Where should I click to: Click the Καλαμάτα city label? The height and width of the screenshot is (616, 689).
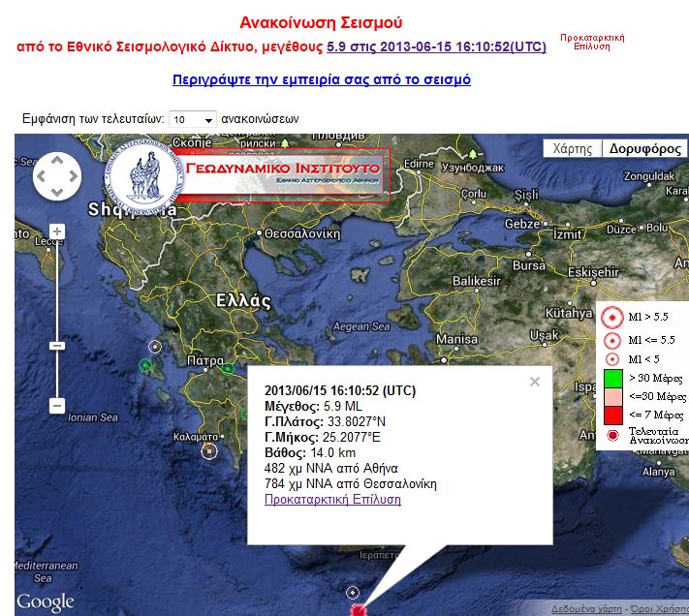coord(196,437)
